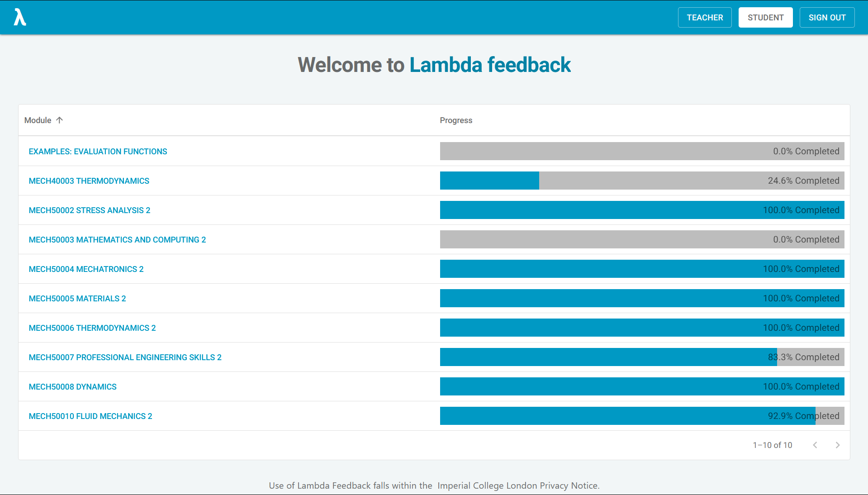The height and width of the screenshot is (495, 868).
Task: Switch to the TEACHER view
Action: pyautogui.click(x=704, y=17)
